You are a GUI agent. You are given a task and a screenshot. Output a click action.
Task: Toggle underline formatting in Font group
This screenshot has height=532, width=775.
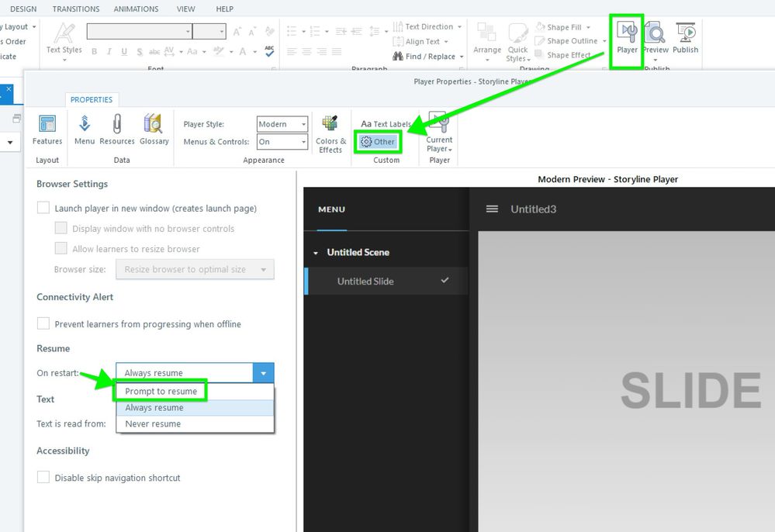(x=124, y=51)
